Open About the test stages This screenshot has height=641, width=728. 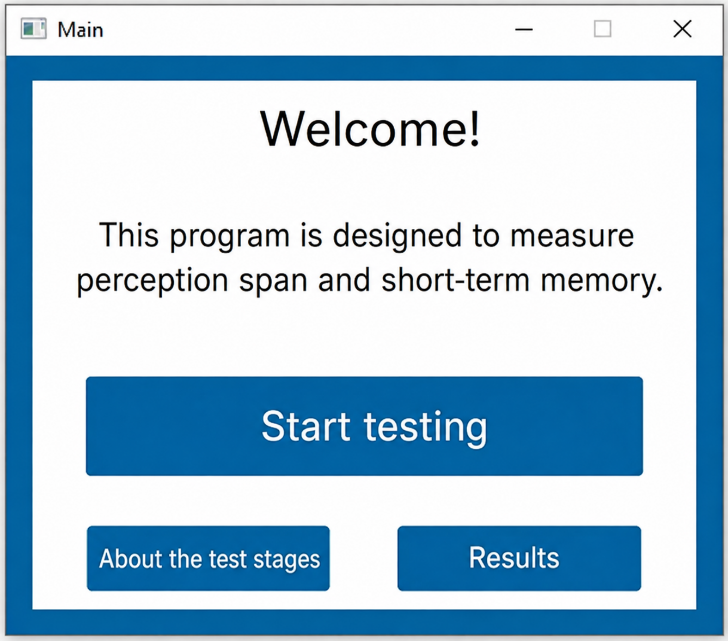coord(208,558)
